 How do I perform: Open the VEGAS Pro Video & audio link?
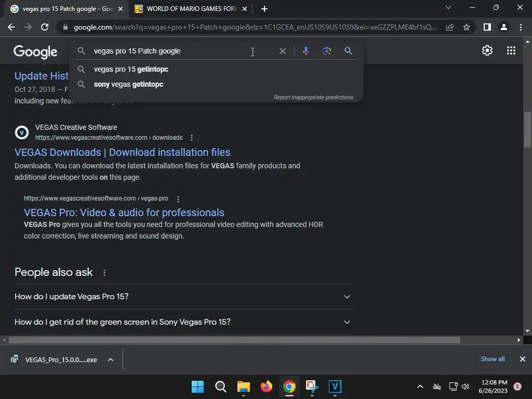point(124,212)
